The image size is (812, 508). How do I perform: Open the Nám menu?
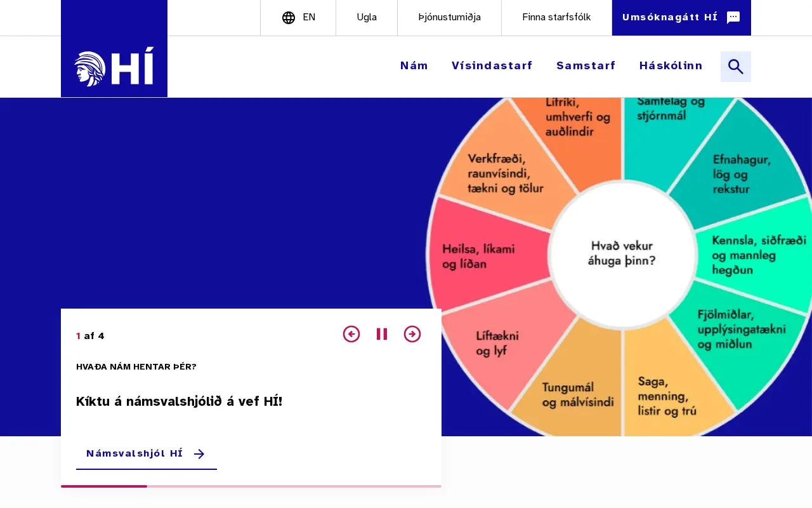tap(414, 66)
